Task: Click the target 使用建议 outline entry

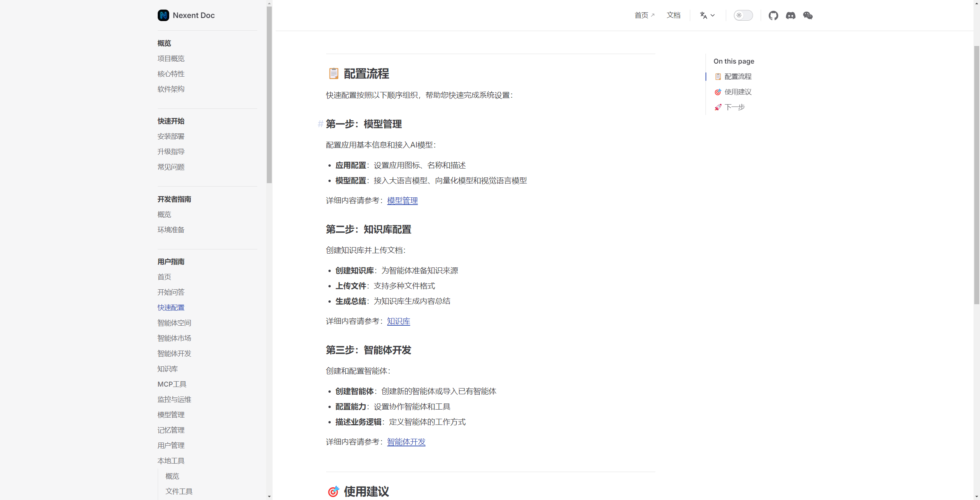Action: click(738, 92)
